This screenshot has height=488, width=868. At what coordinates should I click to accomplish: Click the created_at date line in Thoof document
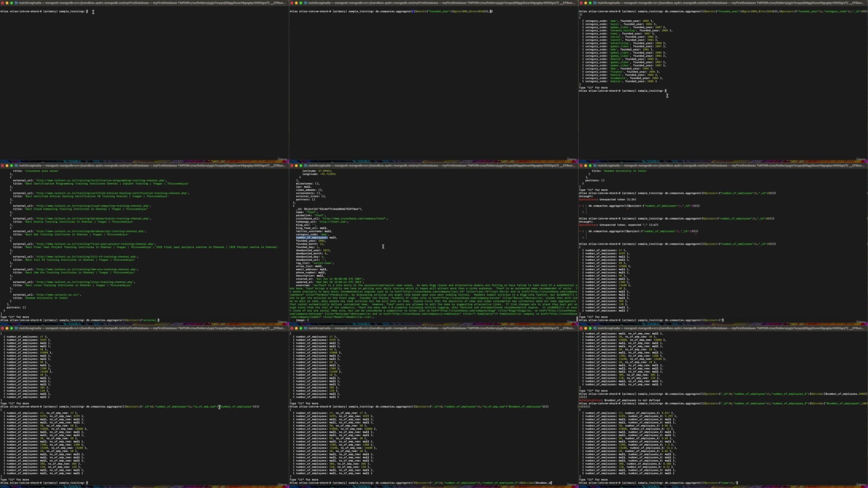(330, 279)
